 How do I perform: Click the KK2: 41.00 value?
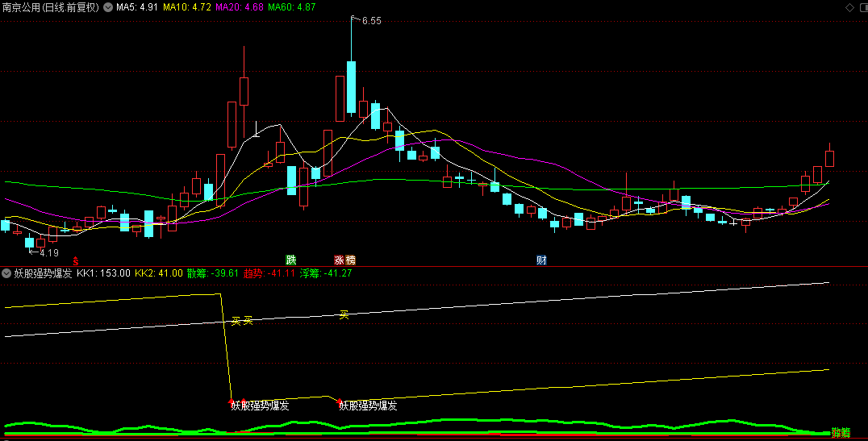tap(159, 273)
